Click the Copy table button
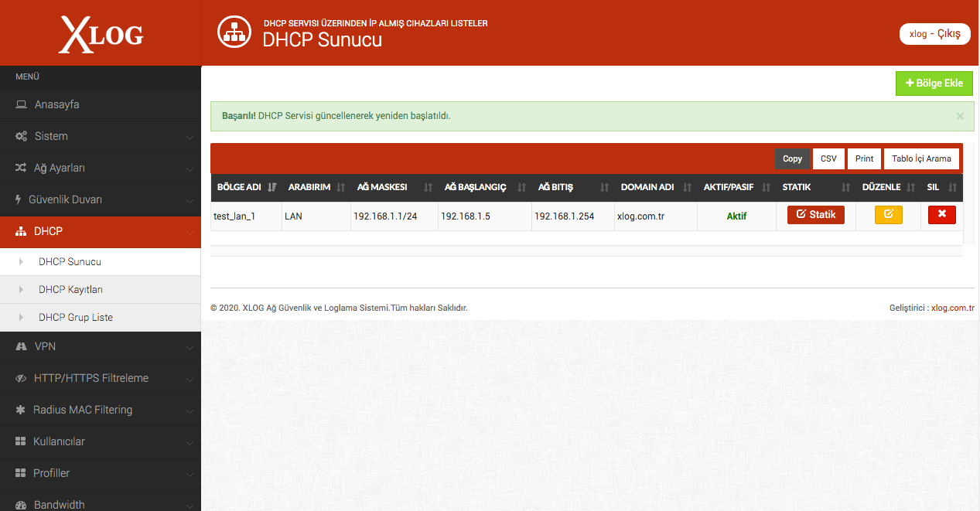The image size is (980, 511). click(793, 158)
